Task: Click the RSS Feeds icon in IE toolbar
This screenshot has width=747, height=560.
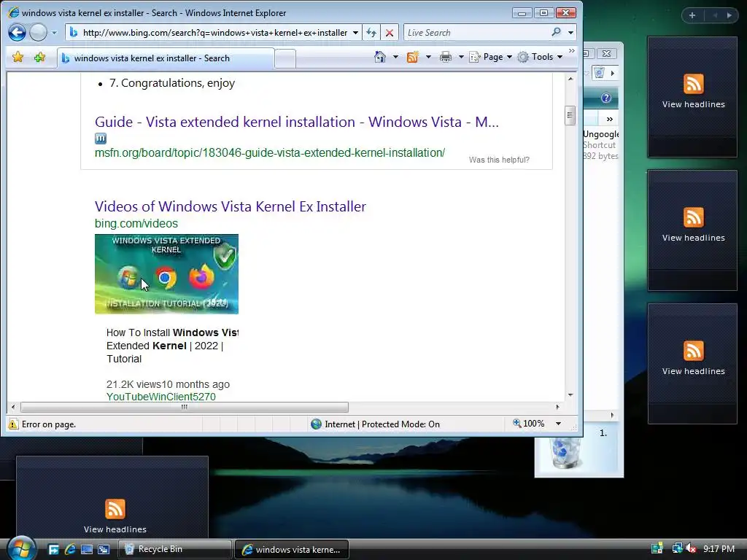Action: [x=413, y=57]
